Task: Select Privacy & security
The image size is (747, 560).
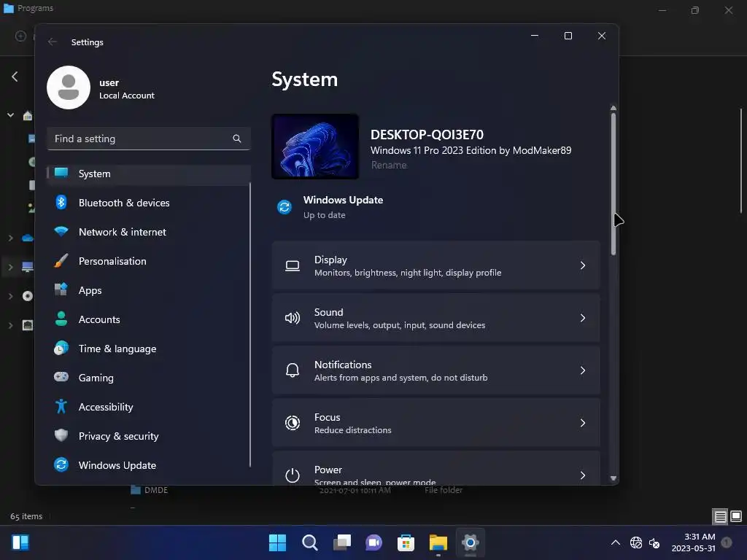Action: [149, 436]
